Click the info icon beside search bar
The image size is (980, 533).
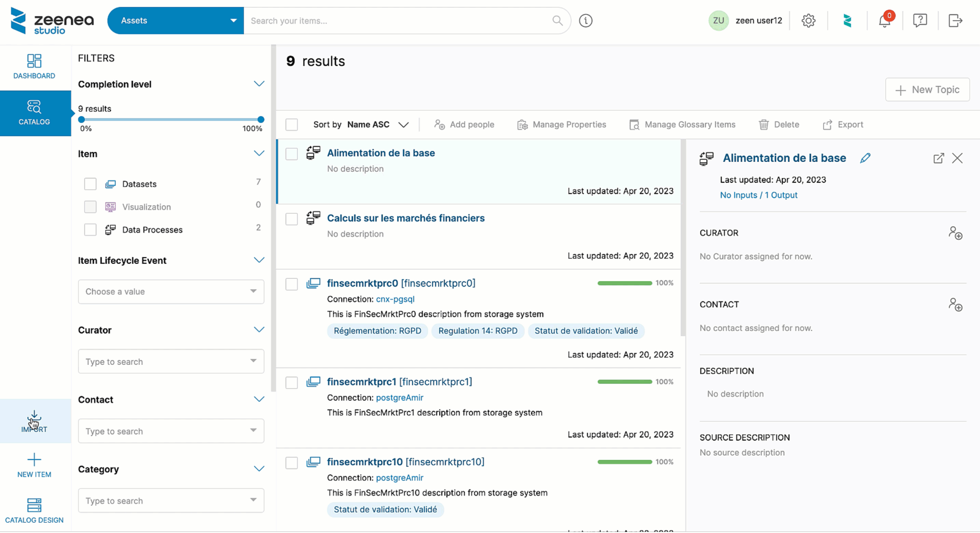coord(586,20)
